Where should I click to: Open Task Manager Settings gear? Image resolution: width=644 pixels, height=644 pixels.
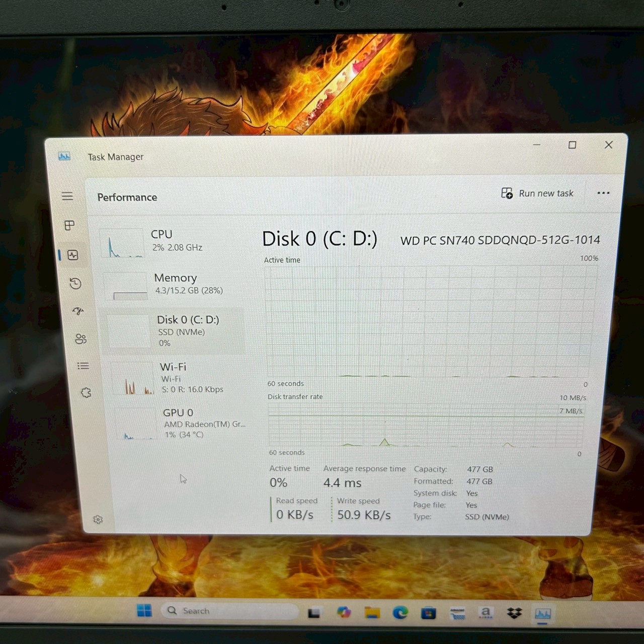tap(98, 519)
